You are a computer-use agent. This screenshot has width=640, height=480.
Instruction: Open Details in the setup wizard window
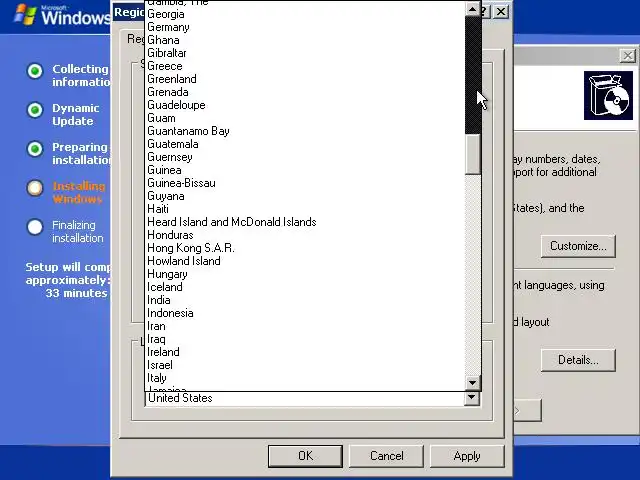pyautogui.click(x=578, y=360)
